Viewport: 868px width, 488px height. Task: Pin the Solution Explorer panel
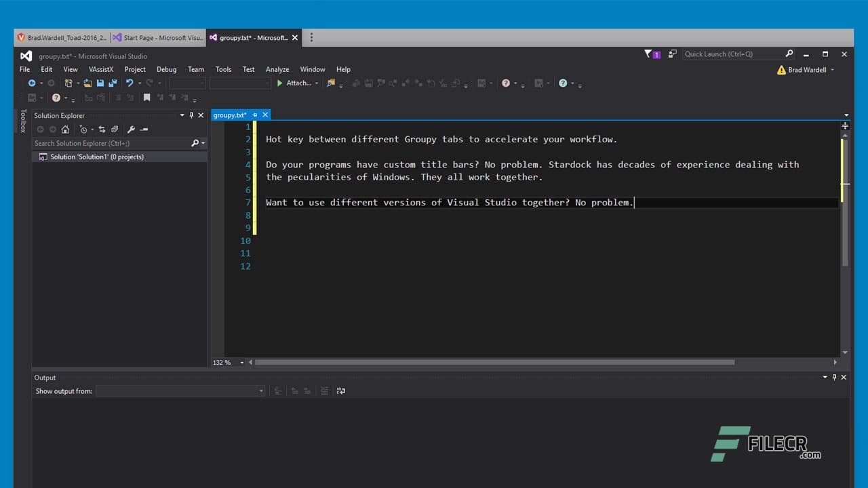point(191,115)
